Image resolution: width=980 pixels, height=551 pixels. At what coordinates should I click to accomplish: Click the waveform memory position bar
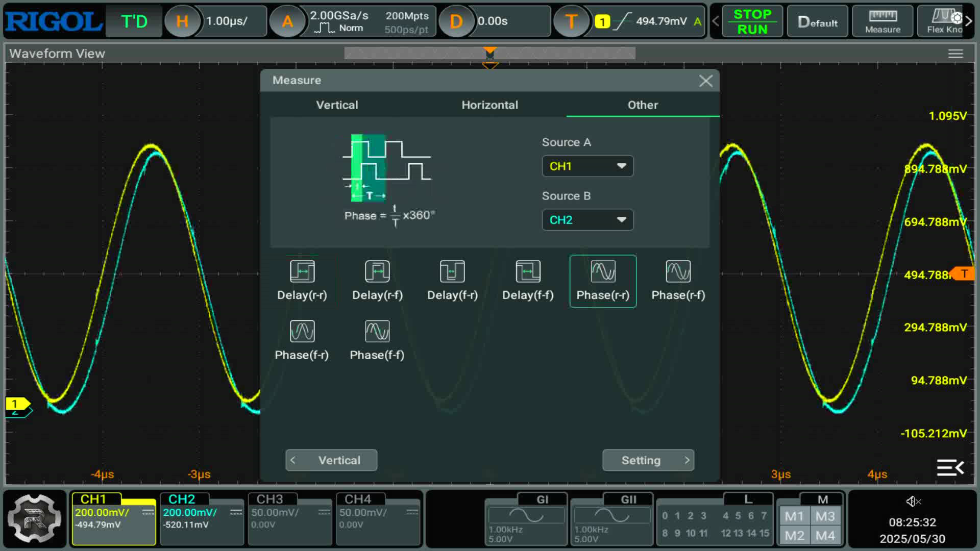click(x=489, y=53)
